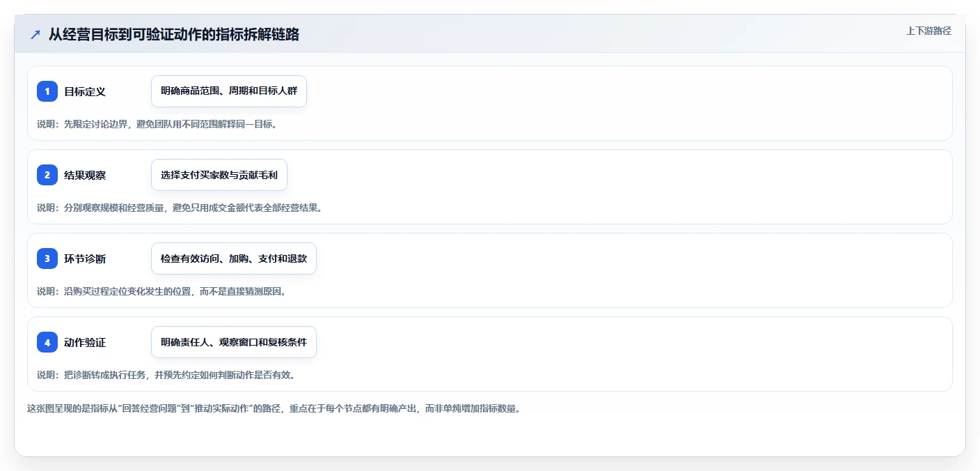Click the 动作验证 step label
Viewport: 980px width, 471px height.
(x=85, y=342)
